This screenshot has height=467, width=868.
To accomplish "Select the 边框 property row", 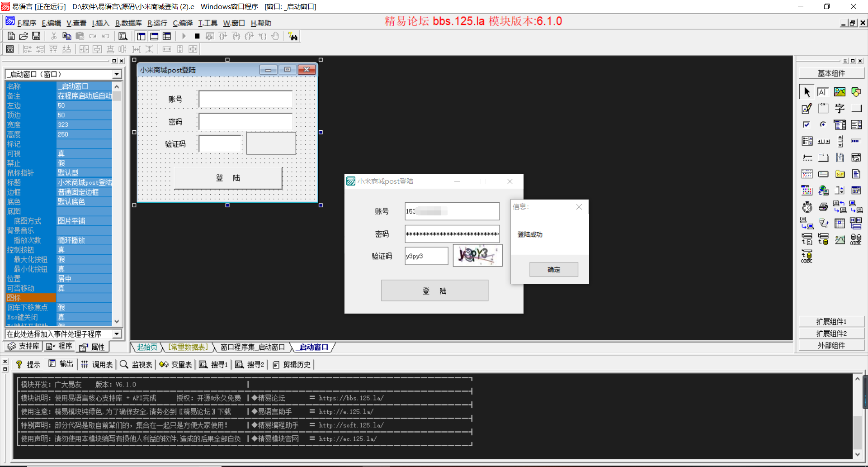I will point(59,192).
